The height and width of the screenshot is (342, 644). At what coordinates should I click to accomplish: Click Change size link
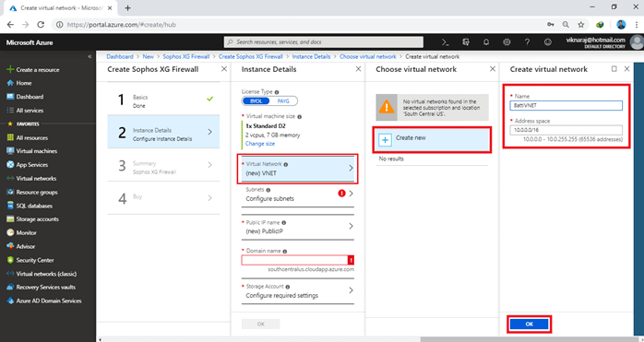[260, 144]
